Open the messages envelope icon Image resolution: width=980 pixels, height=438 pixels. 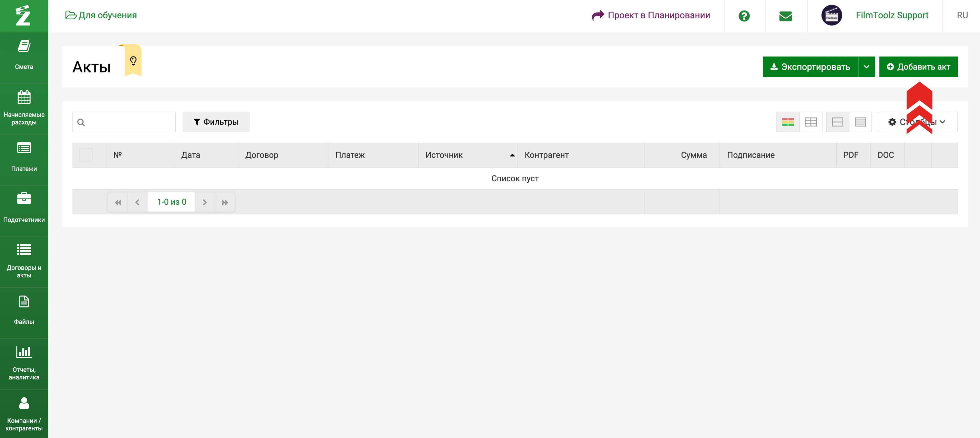click(x=785, y=16)
